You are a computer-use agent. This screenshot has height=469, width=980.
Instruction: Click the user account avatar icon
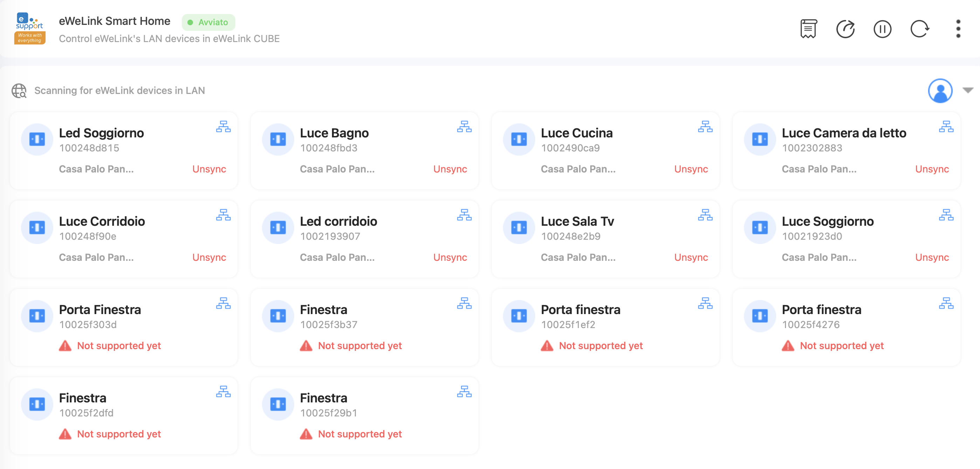[940, 90]
